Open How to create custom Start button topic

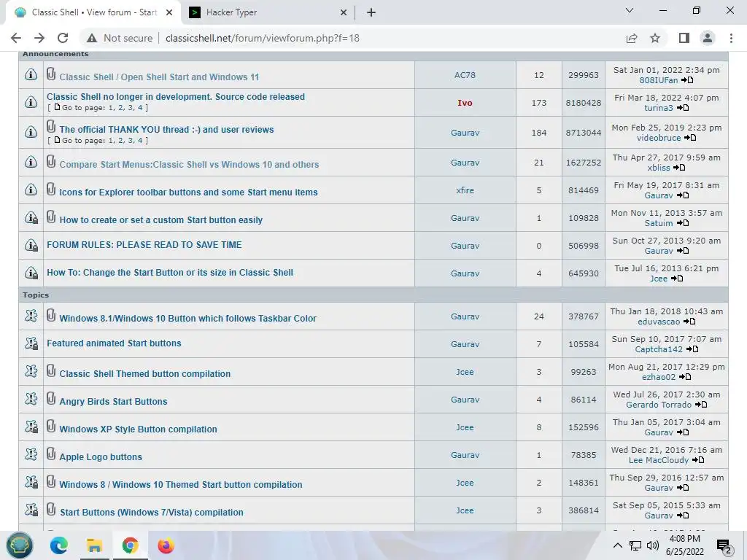[161, 220]
